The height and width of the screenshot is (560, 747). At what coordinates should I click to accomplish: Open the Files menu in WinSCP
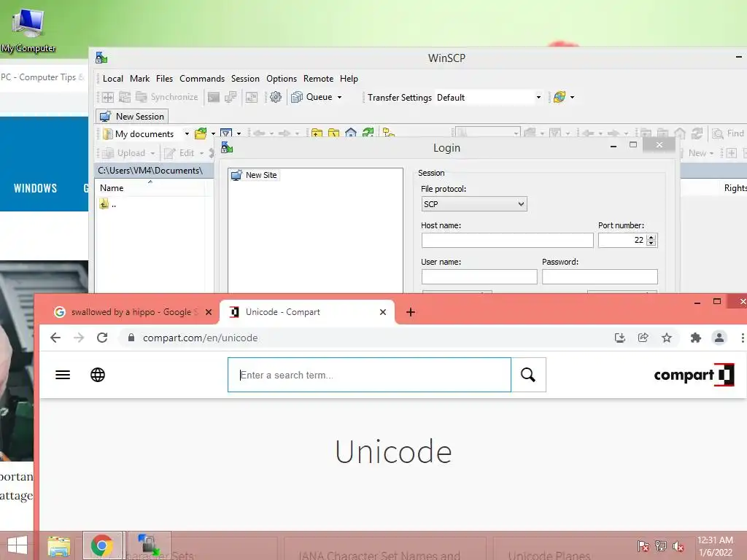164,79
